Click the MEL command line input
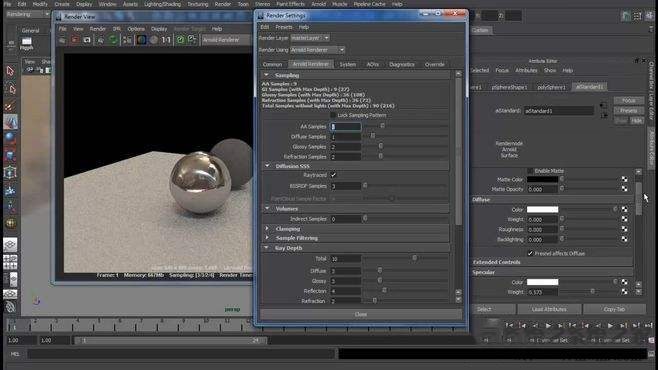The width and height of the screenshot is (658, 370). (182, 354)
